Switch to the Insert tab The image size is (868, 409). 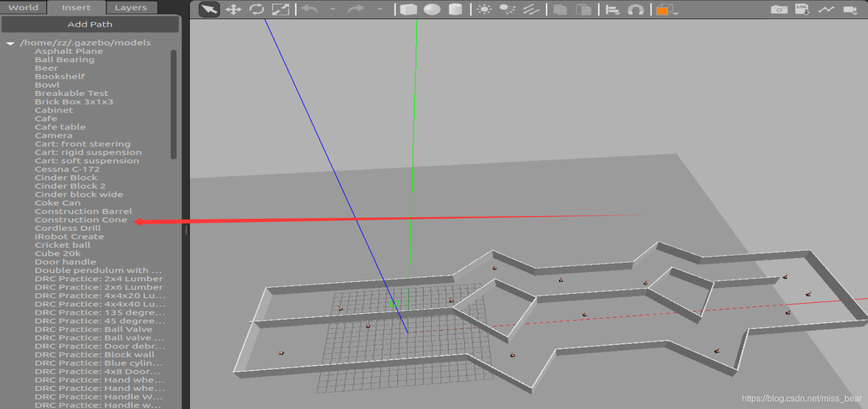(76, 8)
